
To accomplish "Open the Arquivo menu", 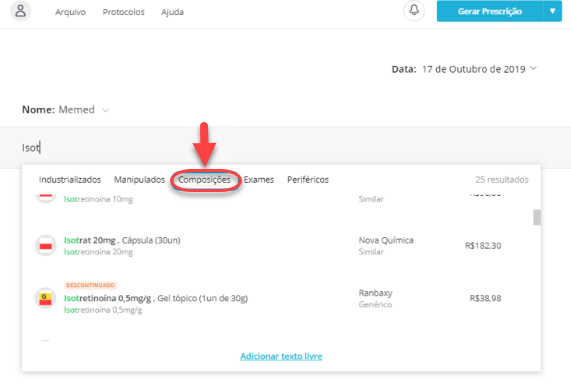I will pyautogui.click(x=71, y=12).
